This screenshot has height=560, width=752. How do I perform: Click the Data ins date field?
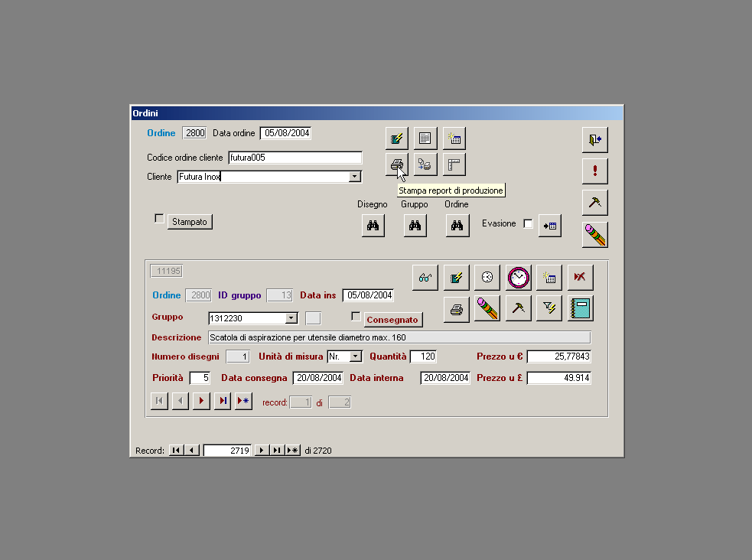[368, 295]
